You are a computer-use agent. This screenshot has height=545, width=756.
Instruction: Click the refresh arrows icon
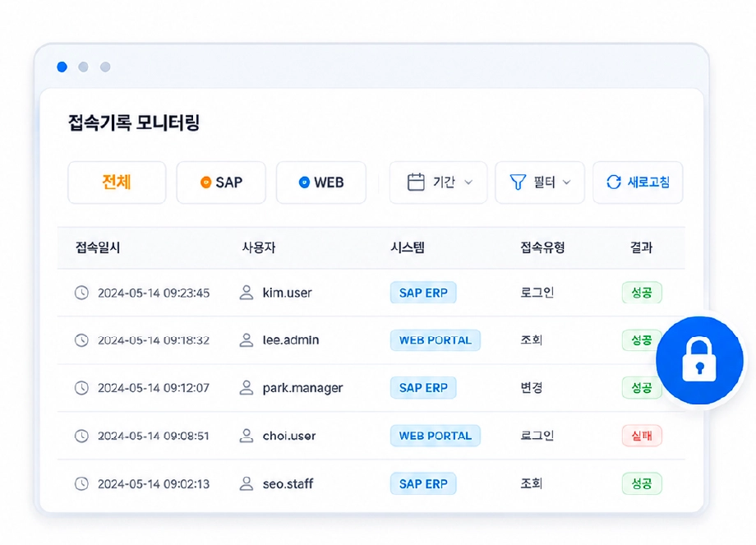[614, 182]
